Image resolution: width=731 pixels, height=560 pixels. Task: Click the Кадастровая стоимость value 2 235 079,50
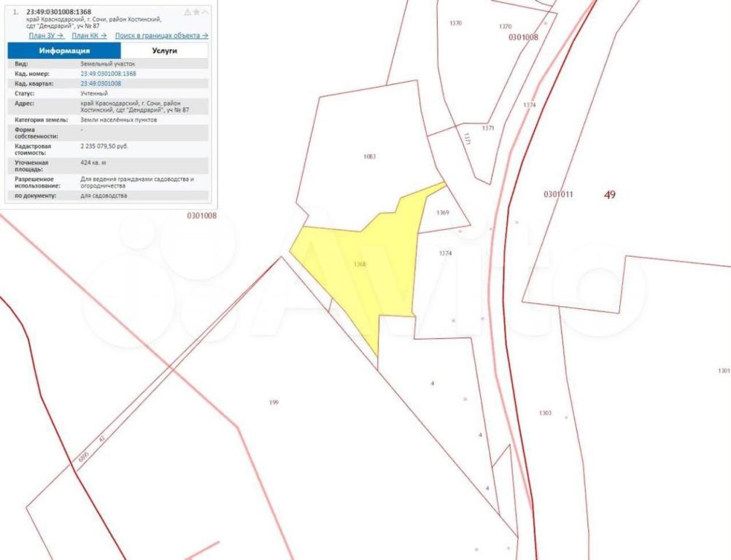pyautogui.click(x=104, y=147)
